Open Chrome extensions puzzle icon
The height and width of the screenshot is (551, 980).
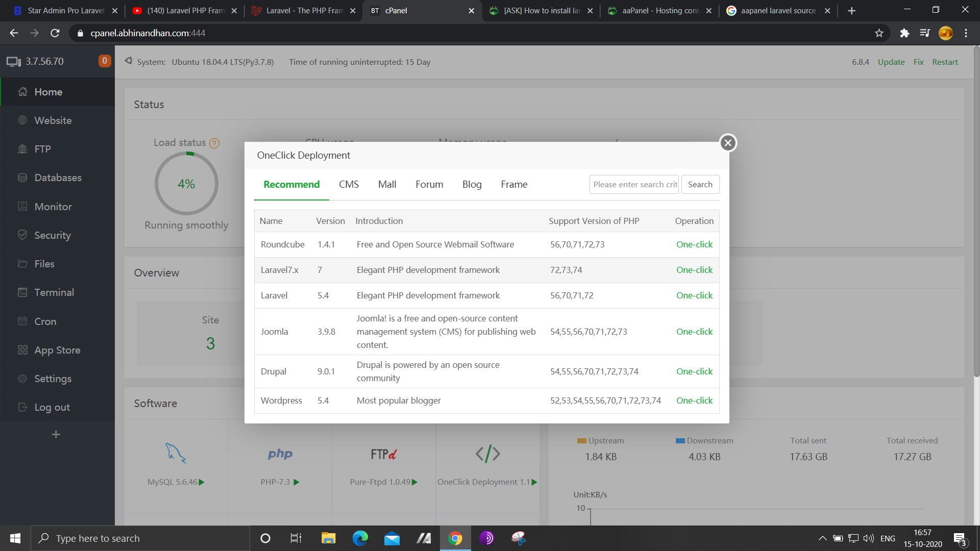pyautogui.click(x=904, y=33)
